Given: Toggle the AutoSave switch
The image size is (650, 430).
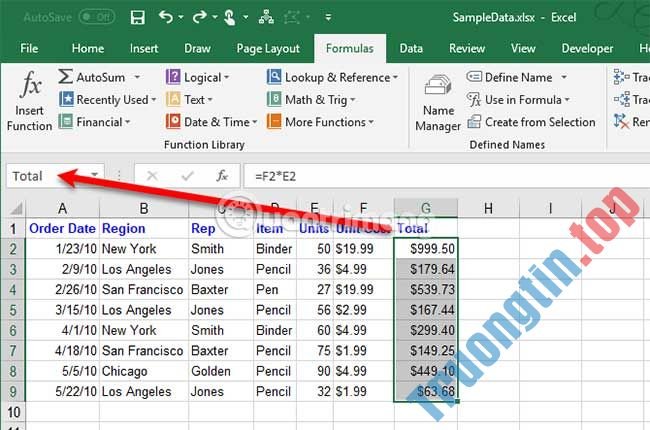Looking at the screenshot, I should point(97,17).
